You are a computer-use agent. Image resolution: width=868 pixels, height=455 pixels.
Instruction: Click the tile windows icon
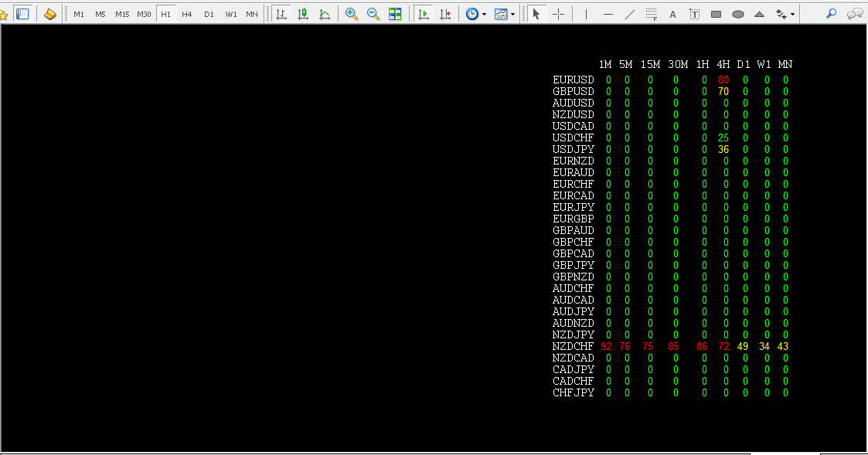tap(395, 14)
